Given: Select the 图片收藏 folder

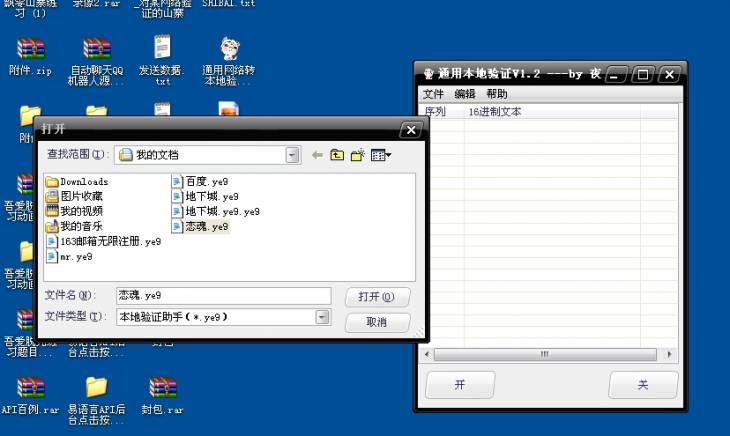Looking at the screenshot, I should tap(80, 197).
